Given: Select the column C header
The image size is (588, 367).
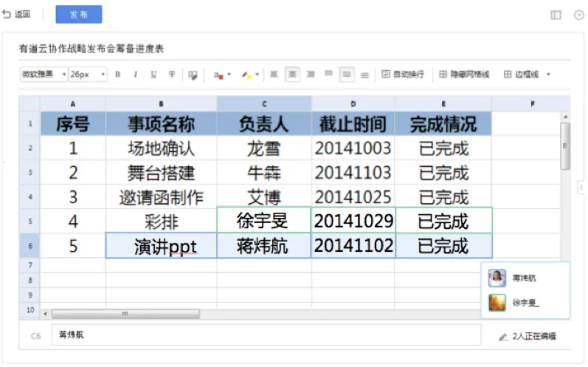Looking at the screenshot, I should point(264,104).
